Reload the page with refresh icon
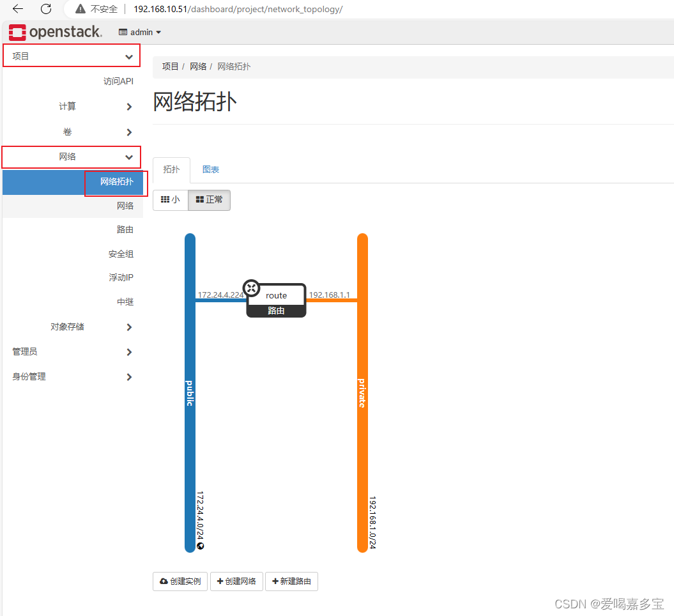 46,8
